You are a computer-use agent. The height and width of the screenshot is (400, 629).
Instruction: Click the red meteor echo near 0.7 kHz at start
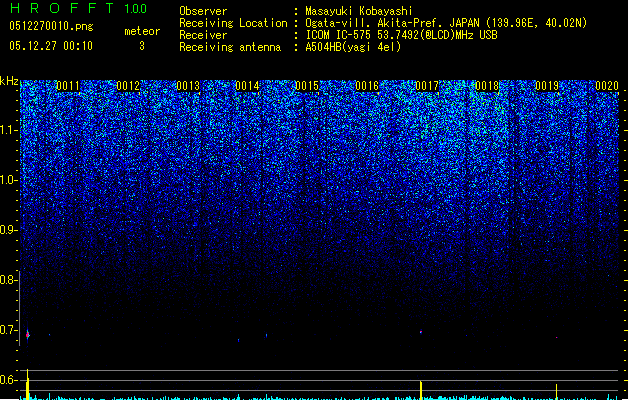pyautogui.click(x=28, y=335)
